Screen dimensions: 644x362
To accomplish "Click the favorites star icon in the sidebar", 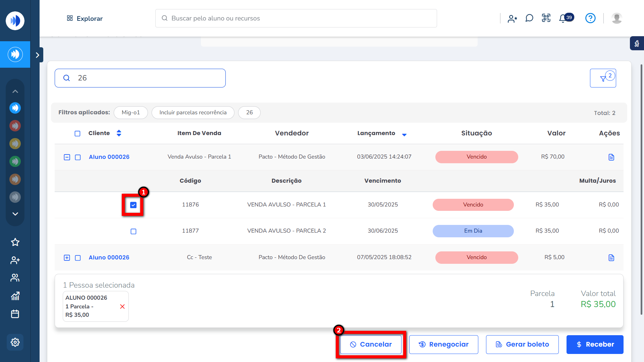I will (x=15, y=242).
